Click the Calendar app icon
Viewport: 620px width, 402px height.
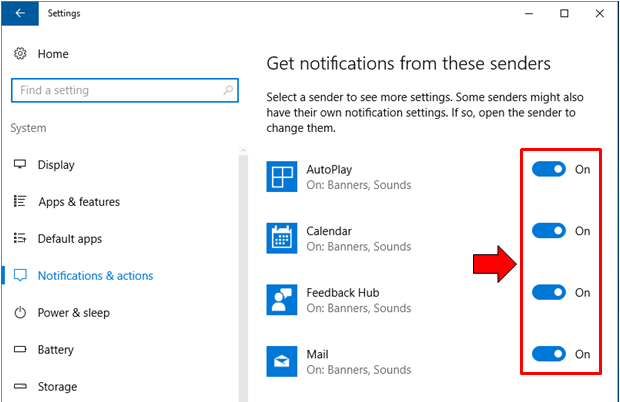coord(283,238)
